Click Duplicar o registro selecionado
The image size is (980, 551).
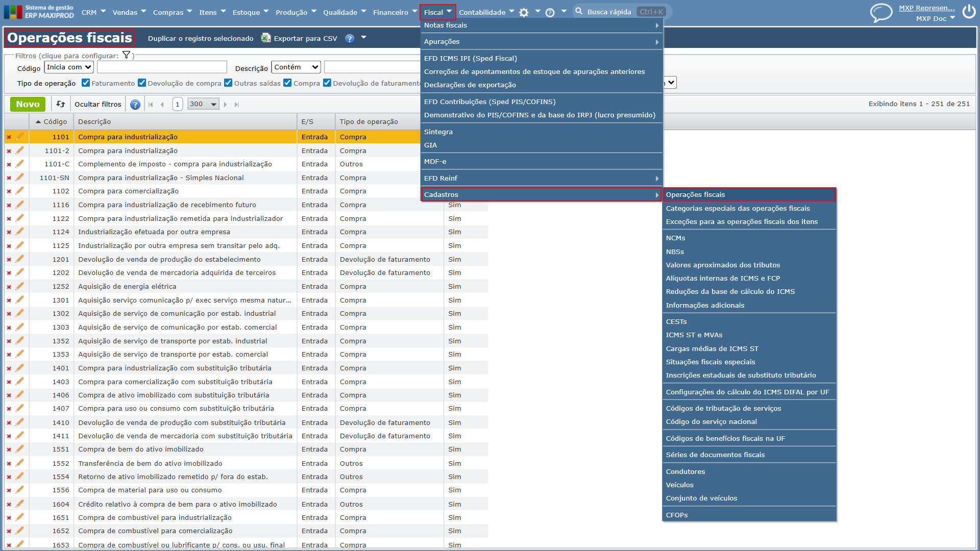pyautogui.click(x=201, y=38)
